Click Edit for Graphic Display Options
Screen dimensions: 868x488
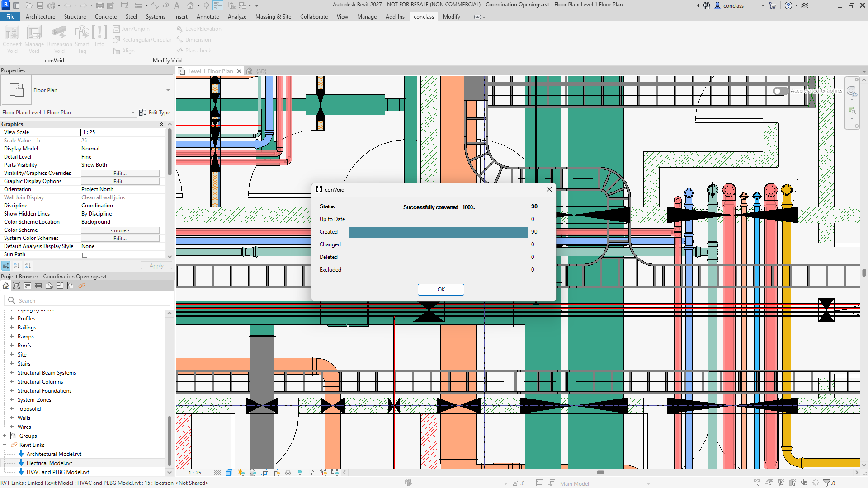[120, 181]
